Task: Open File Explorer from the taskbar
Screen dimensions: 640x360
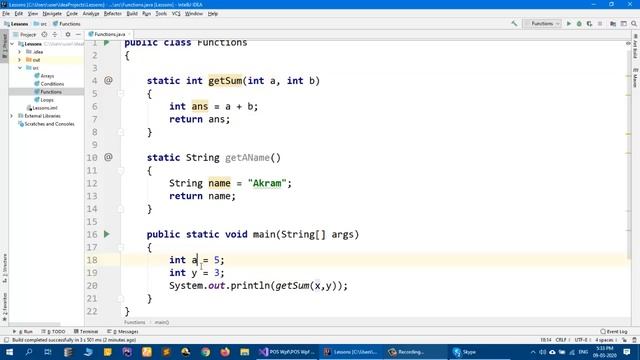Action: point(244,352)
